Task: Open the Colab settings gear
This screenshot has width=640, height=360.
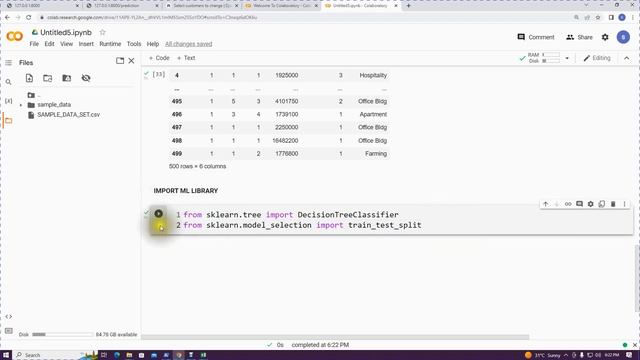Action: click(605, 37)
